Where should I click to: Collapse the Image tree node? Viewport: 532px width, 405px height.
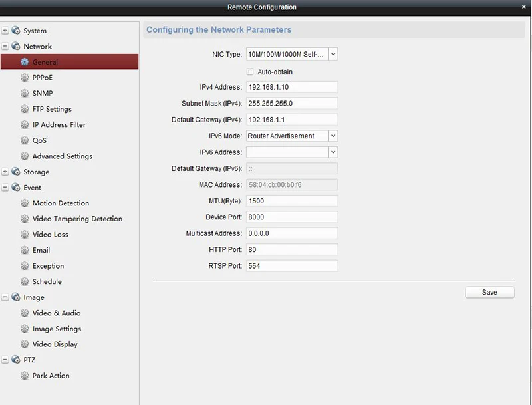coord(5,297)
